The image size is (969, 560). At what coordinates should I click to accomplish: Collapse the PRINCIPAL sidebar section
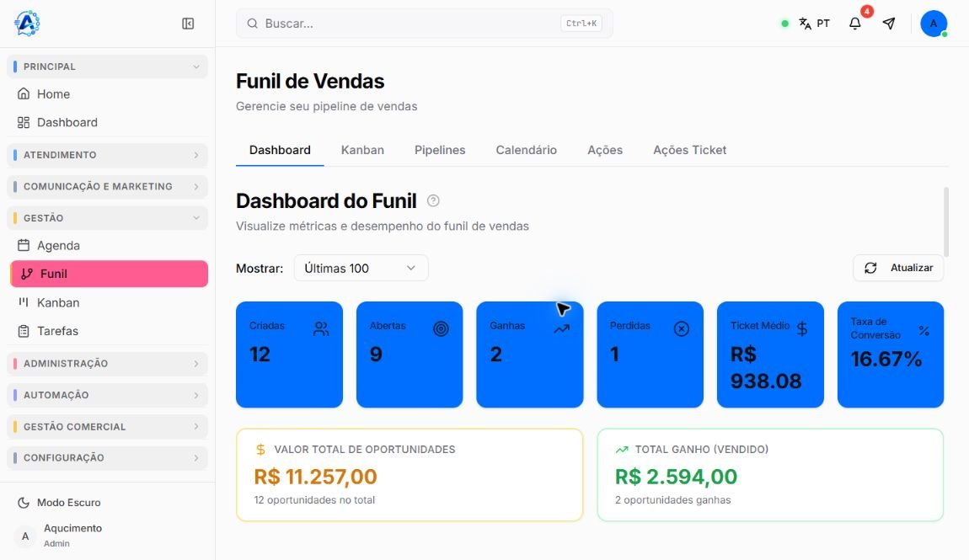coord(108,67)
